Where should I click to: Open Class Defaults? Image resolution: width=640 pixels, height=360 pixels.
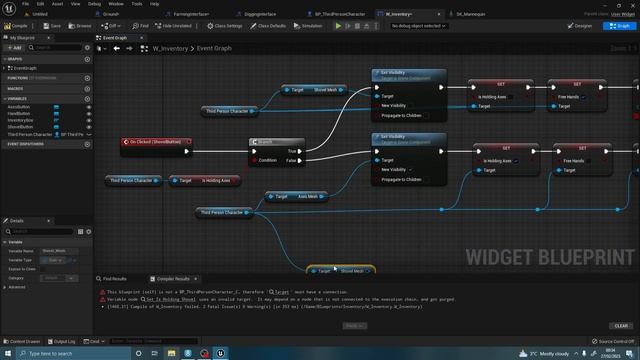268,26
